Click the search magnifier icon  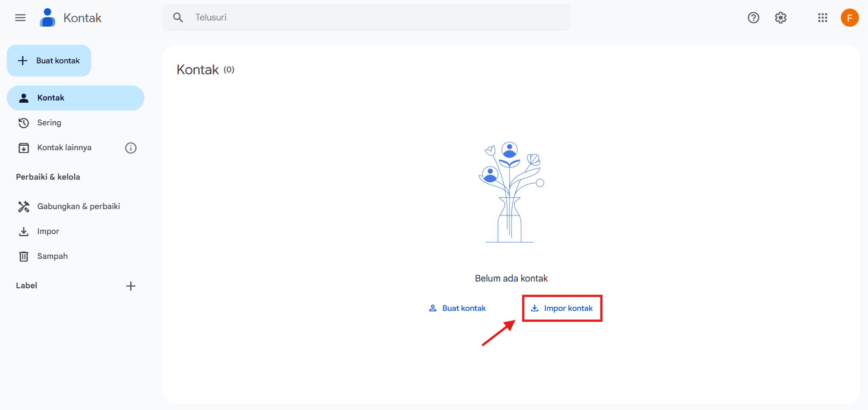pyautogui.click(x=177, y=17)
